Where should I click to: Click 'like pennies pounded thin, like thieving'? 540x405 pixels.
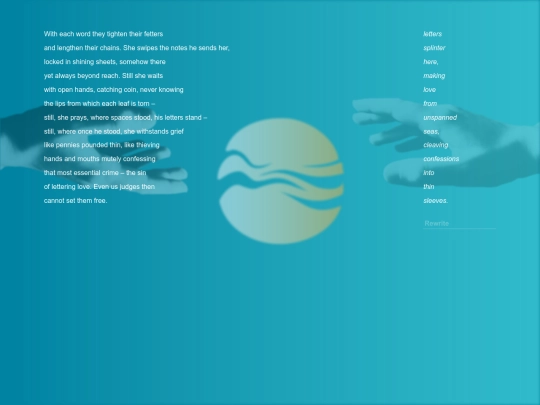[102, 145]
